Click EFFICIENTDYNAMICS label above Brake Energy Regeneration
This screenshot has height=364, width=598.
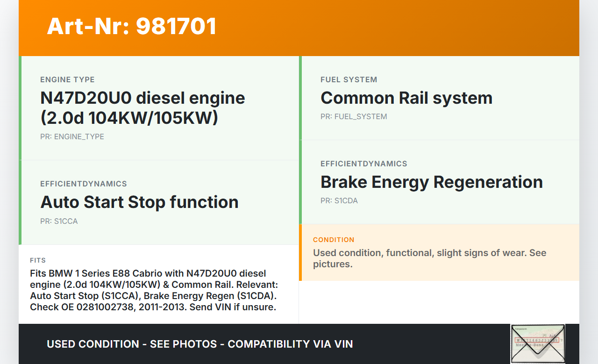point(363,164)
